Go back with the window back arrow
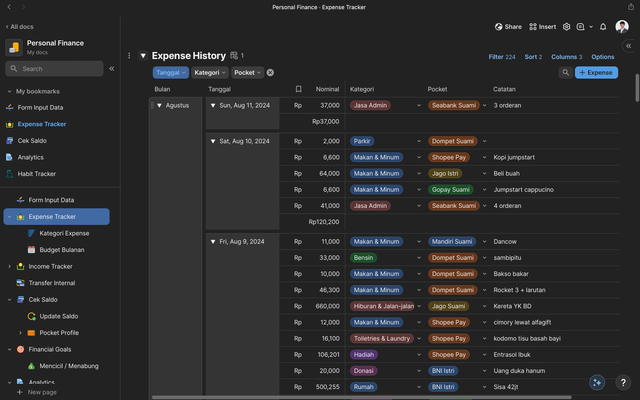 click(9, 7)
